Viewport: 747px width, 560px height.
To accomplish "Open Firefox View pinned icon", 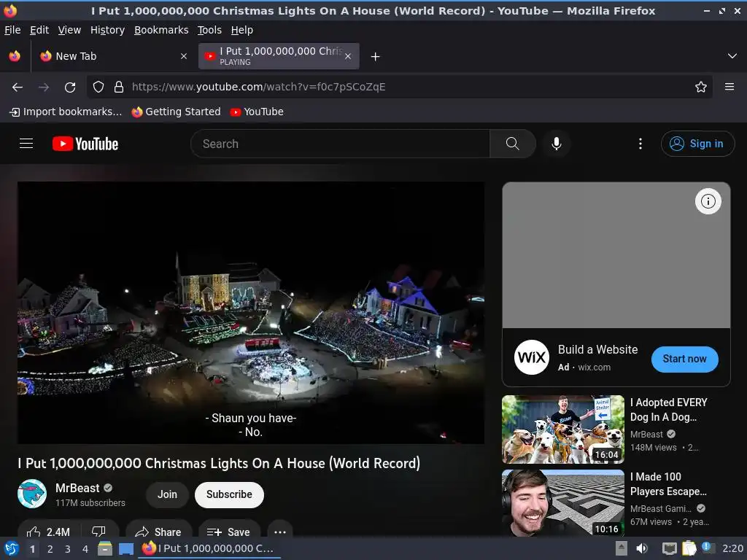I will coord(15,56).
